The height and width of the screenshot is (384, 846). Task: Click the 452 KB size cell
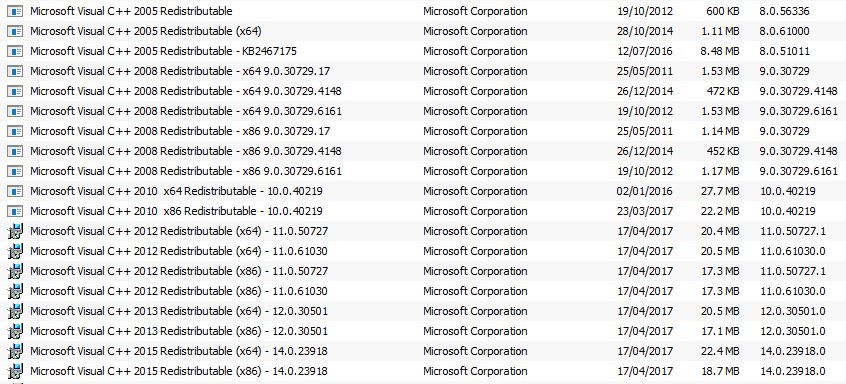tap(723, 150)
